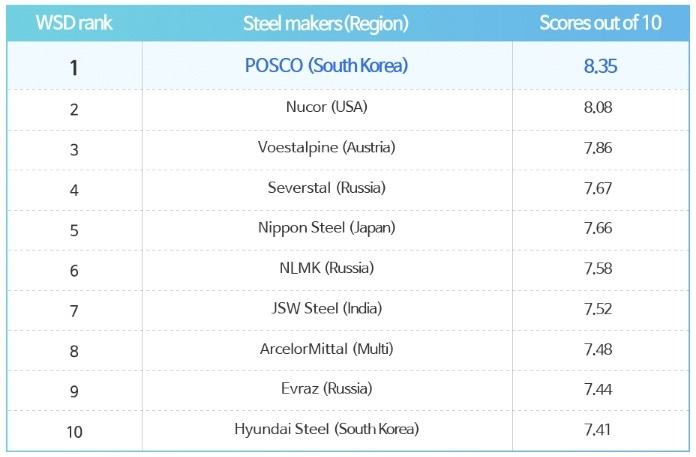Select the ArcelorMittal (Multi) cell
696x457 pixels.
(x=327, y=349)
